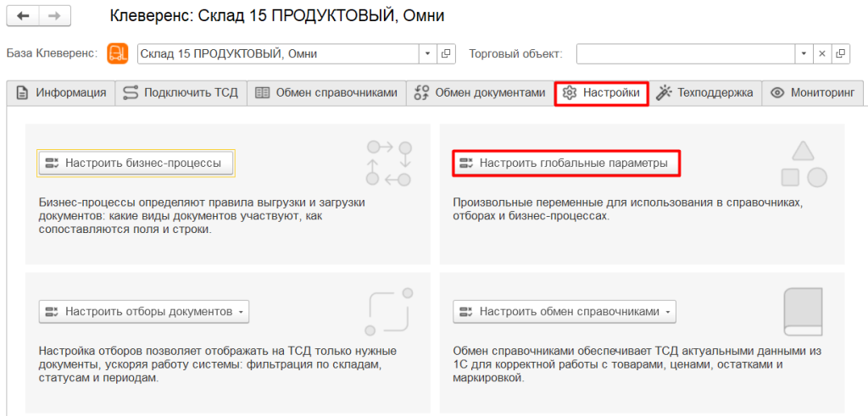Click the Произвольные переменные description text
This screenshot has height=416, width=868.
pos(626,209)
